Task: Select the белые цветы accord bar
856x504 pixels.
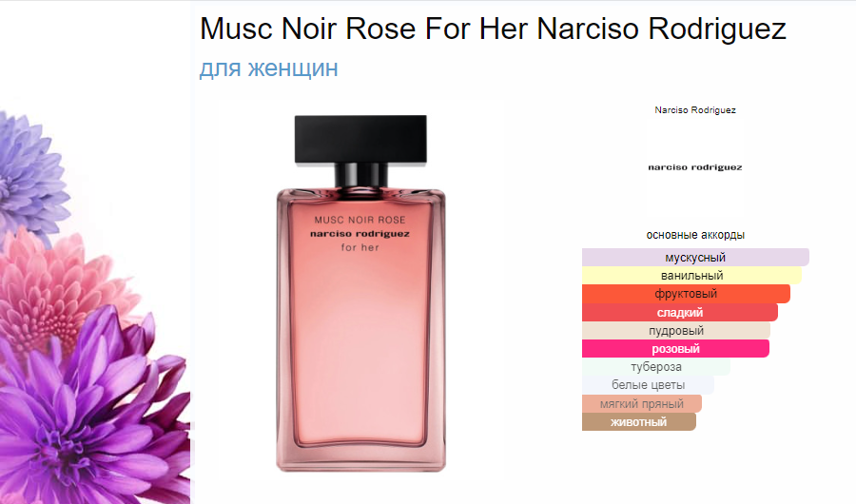Action: click(x=648, y=385)
